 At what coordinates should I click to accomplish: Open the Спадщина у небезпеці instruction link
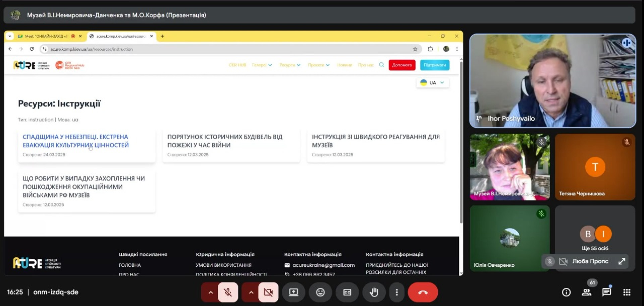coord(75,141)
